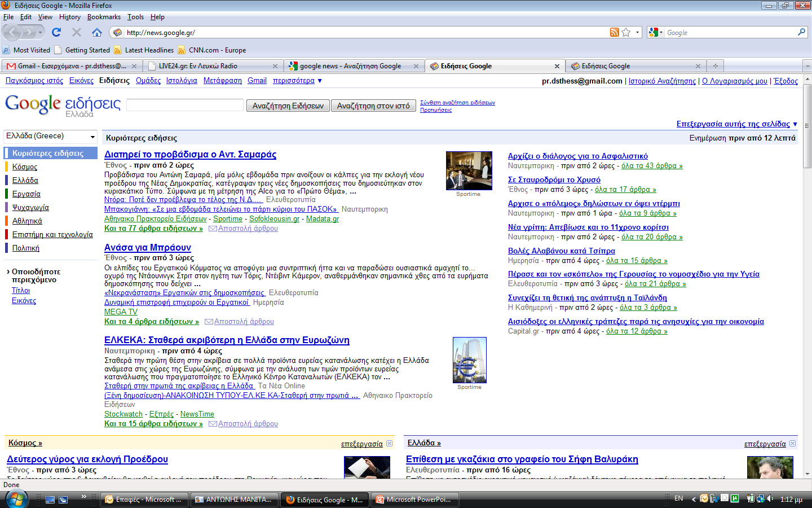Open Latest Headlines feed bookmark
The height and width of the screenshot is (508, 812).
[144, 50]
